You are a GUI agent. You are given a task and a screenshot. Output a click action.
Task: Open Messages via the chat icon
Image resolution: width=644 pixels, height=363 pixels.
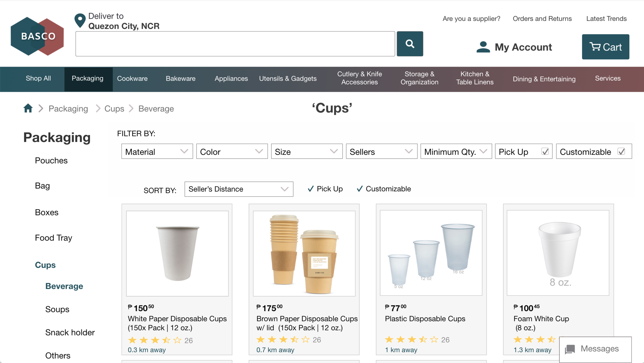(569, 349)
